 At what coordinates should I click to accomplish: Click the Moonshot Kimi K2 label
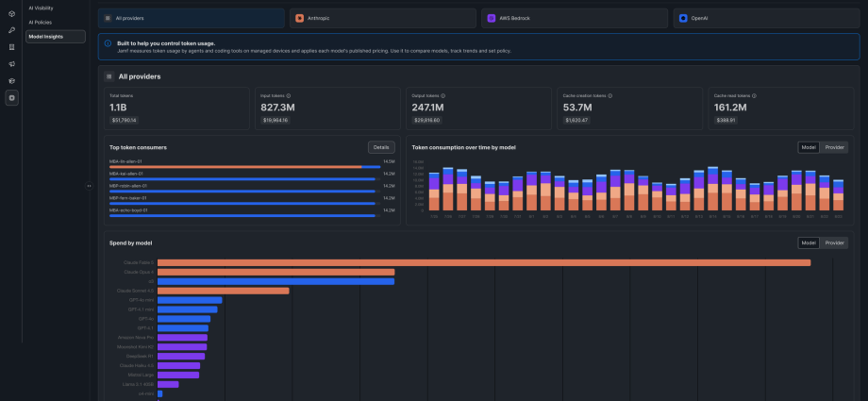coord(135,346)
